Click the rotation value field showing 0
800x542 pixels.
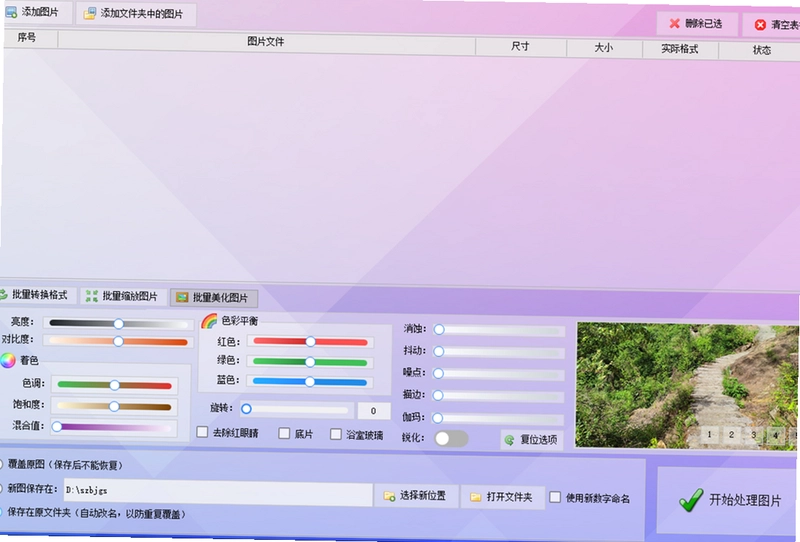[x=373, y=411]
